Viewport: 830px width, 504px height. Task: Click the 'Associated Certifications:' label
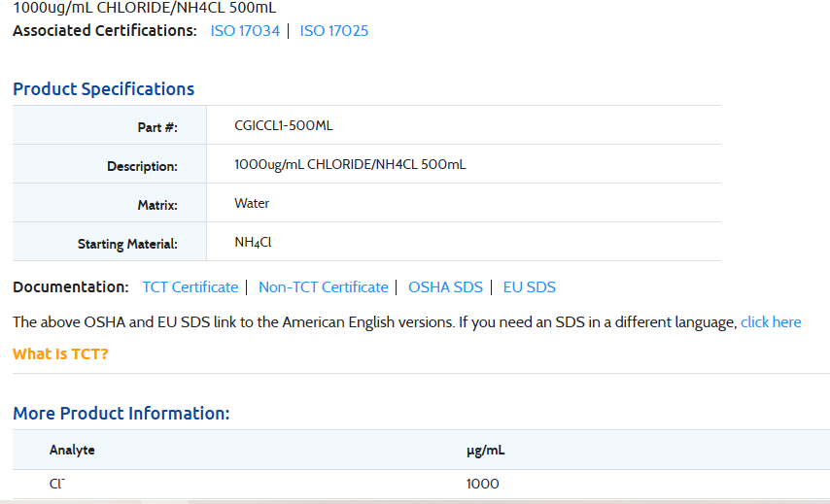click(104, 31)
